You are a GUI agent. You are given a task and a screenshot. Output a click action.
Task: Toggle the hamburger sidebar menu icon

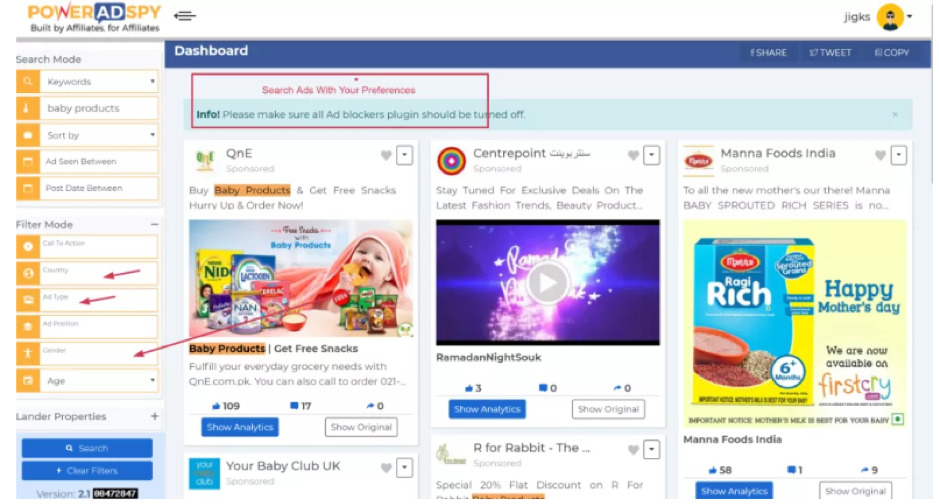click(x=184, y=16)
